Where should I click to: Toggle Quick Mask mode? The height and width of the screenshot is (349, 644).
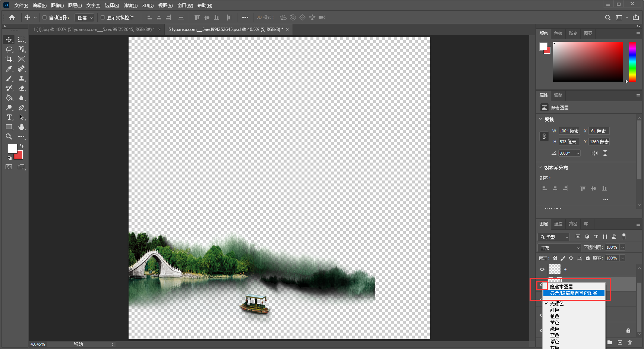pos(9,167)
